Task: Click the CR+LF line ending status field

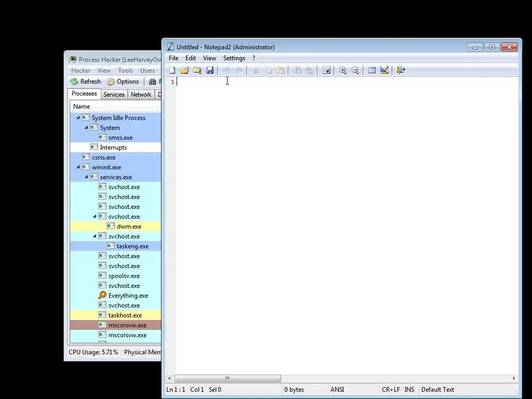Action: (391, 390)
